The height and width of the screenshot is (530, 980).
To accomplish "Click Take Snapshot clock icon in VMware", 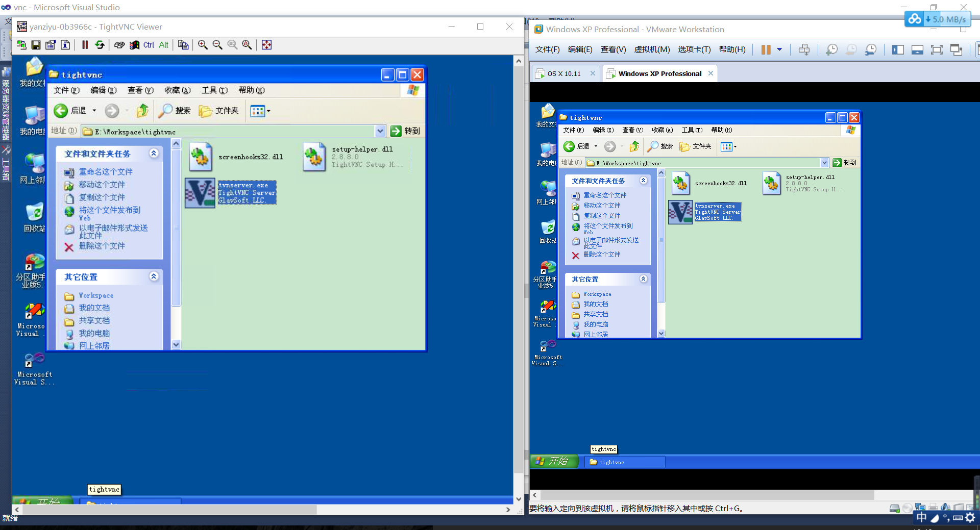I will click(x=831, y=49).
